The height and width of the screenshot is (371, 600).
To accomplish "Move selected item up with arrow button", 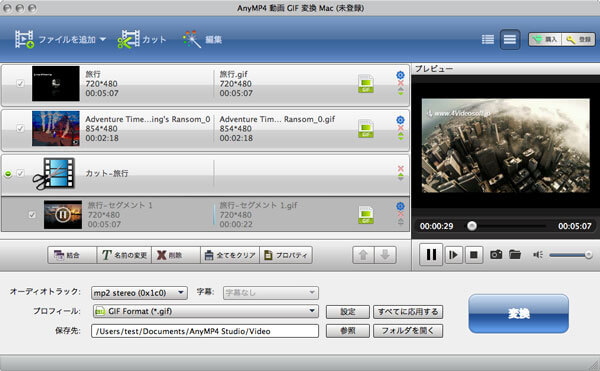I will coord(363,255).
